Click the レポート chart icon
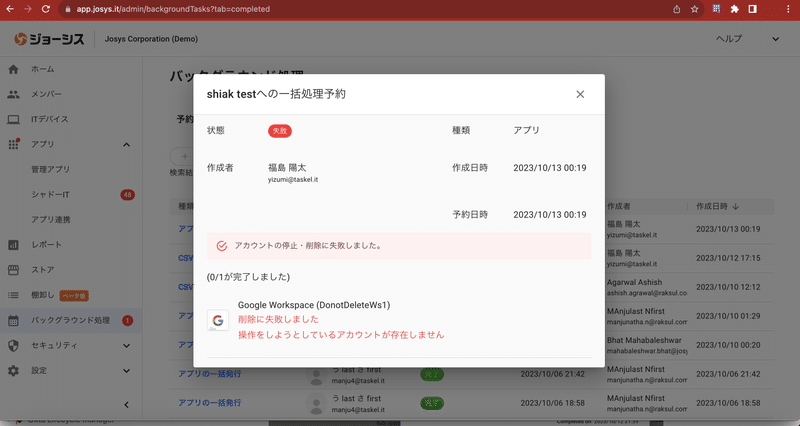Screen dimensions: 800x426 point(14,245)
